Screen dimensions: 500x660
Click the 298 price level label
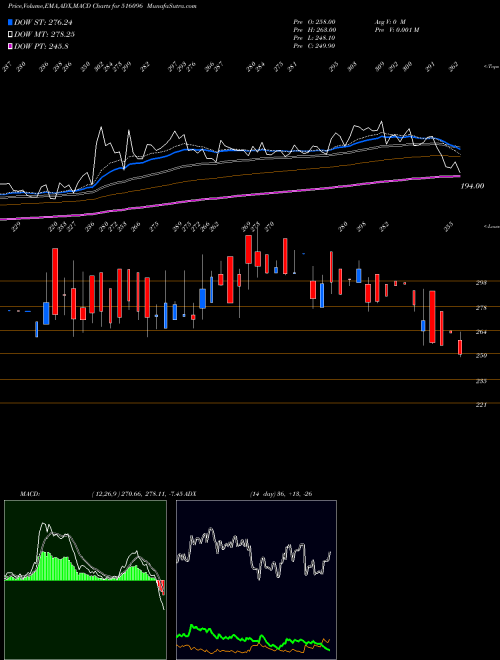(481, 283)
